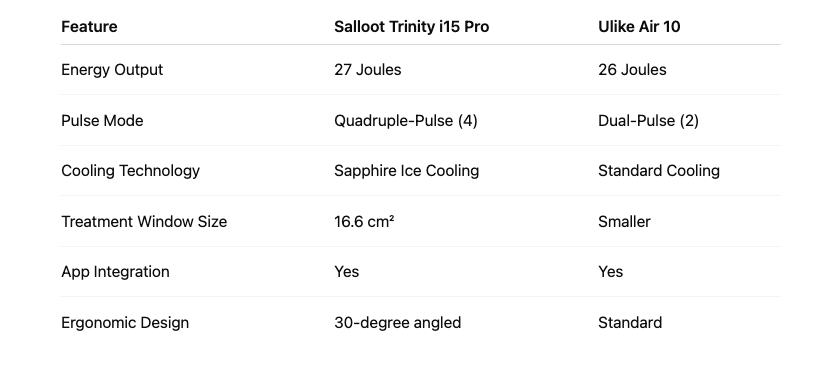Click the Quadruple-Pulse (4) cell
This screenshot has width=831, height=375.
[x=405, y=121]
